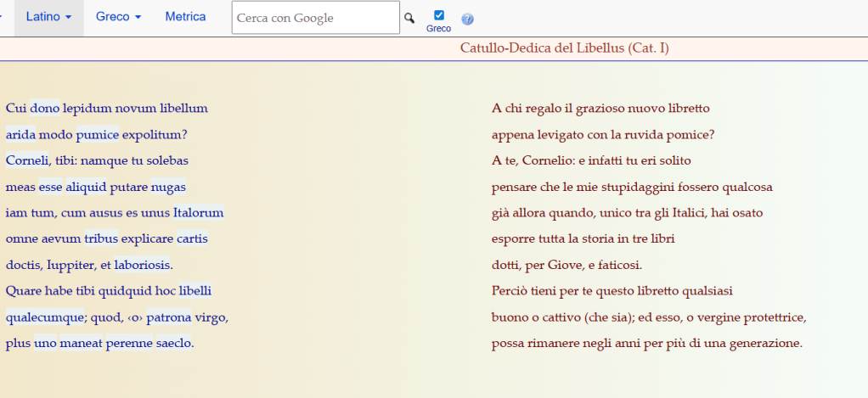This screenshot has width=868, height=398.
Task: Focus the Cerca con Google search field
Action: click(x=315, y=18)
